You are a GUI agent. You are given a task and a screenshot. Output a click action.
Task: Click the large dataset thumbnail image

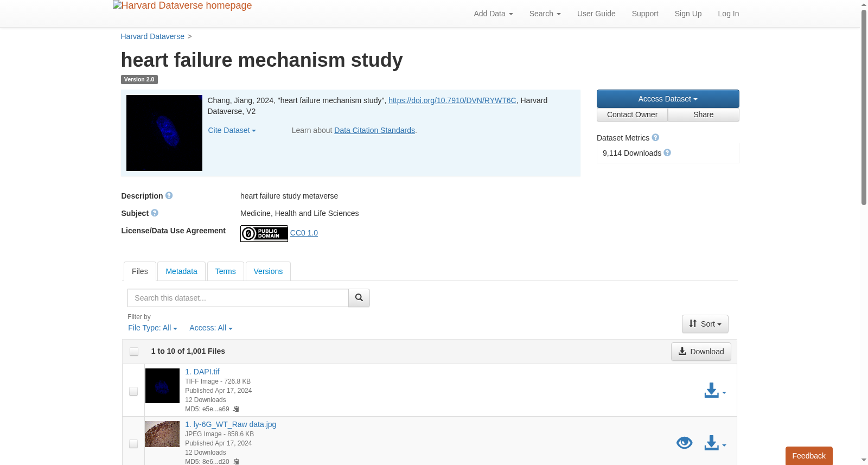pos(164,133)
